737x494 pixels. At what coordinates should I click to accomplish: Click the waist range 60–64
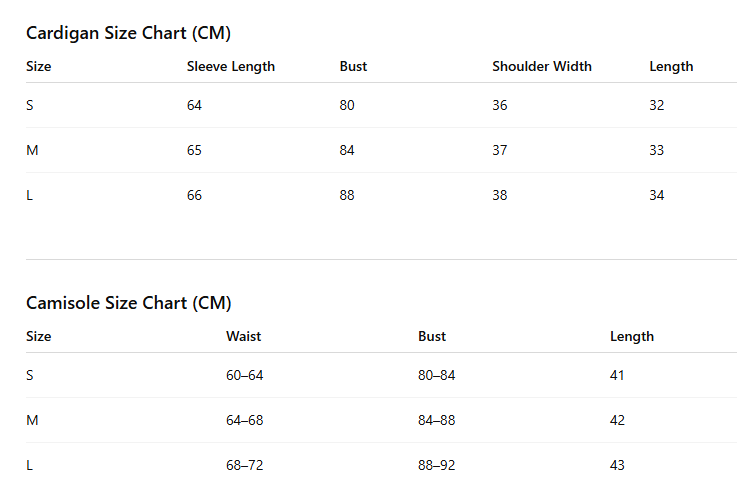click(x=244, y=375)
